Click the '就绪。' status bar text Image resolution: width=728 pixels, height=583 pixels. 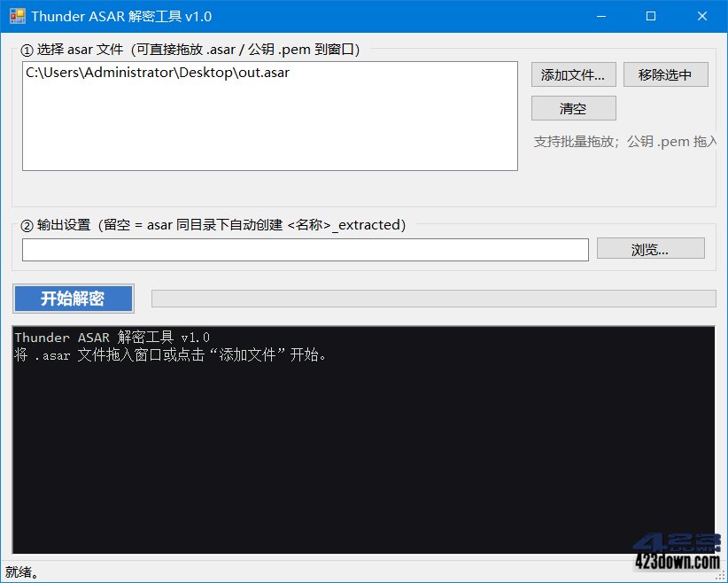pyautogui.click(x=22, y=571)
